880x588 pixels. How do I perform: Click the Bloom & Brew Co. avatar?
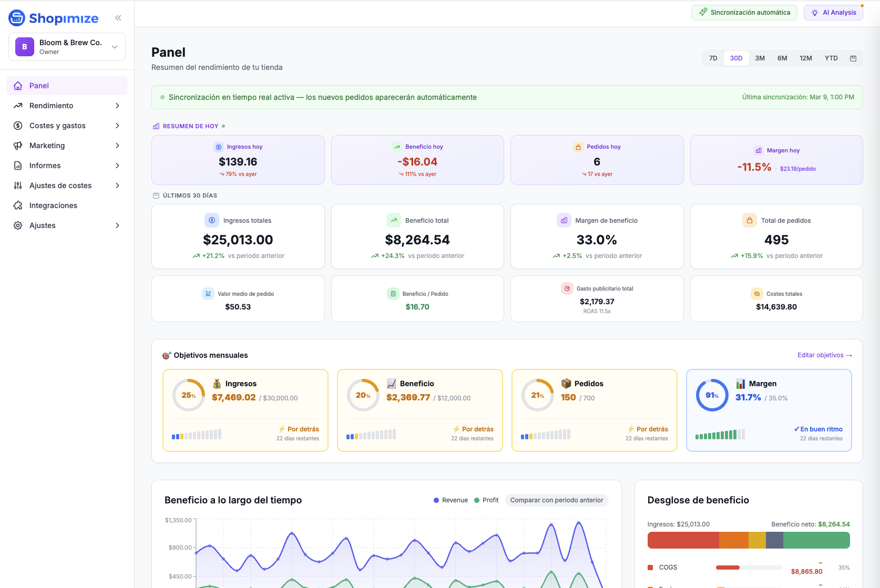25,47
